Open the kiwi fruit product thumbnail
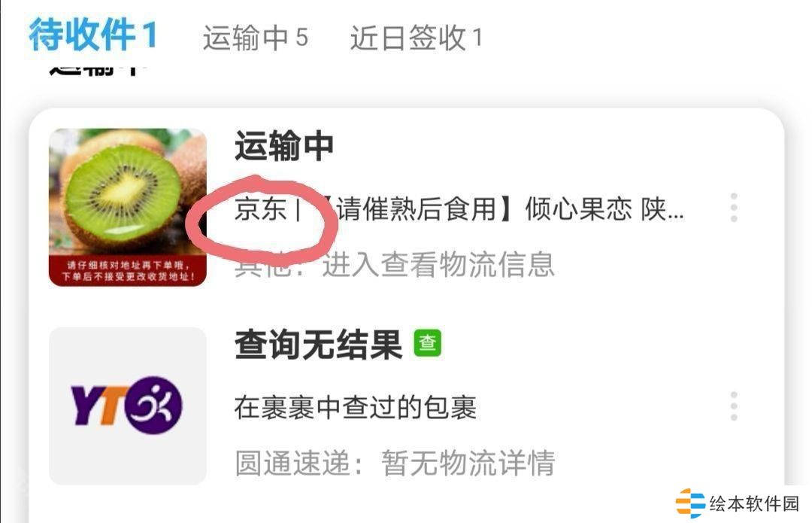812x523 pixels. tap(127, 207)
